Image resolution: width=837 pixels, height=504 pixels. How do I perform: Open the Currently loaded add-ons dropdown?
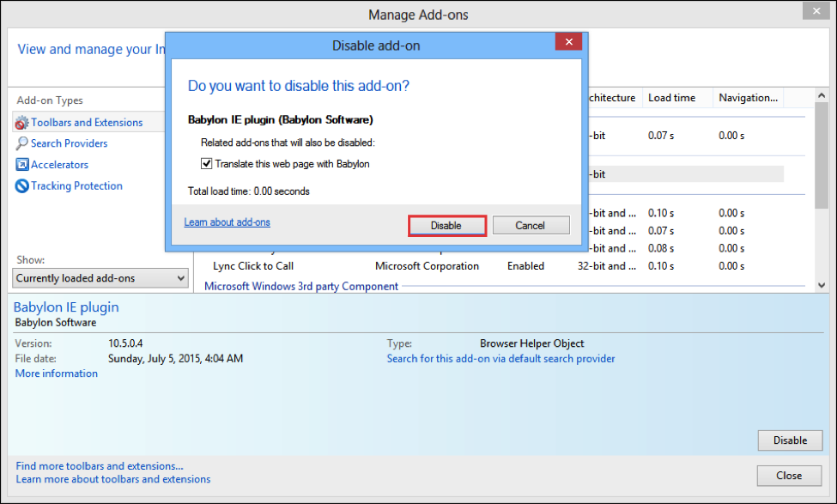tap(100, 278)
